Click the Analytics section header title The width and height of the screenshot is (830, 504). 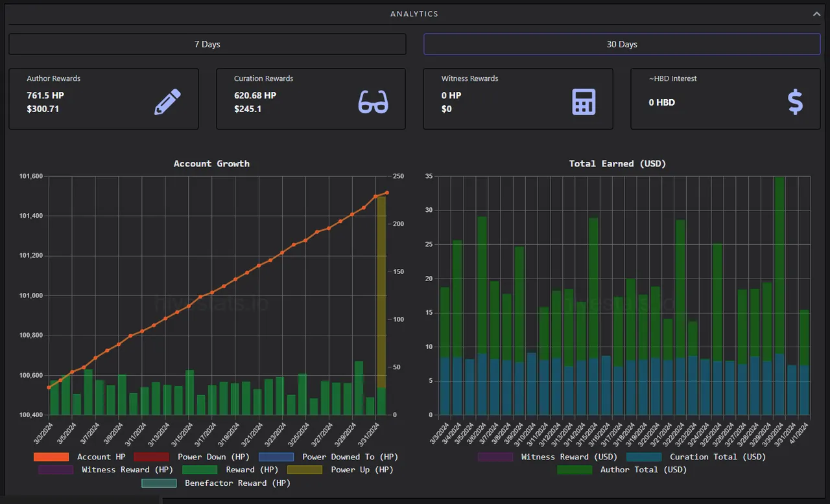click(414, 14)
